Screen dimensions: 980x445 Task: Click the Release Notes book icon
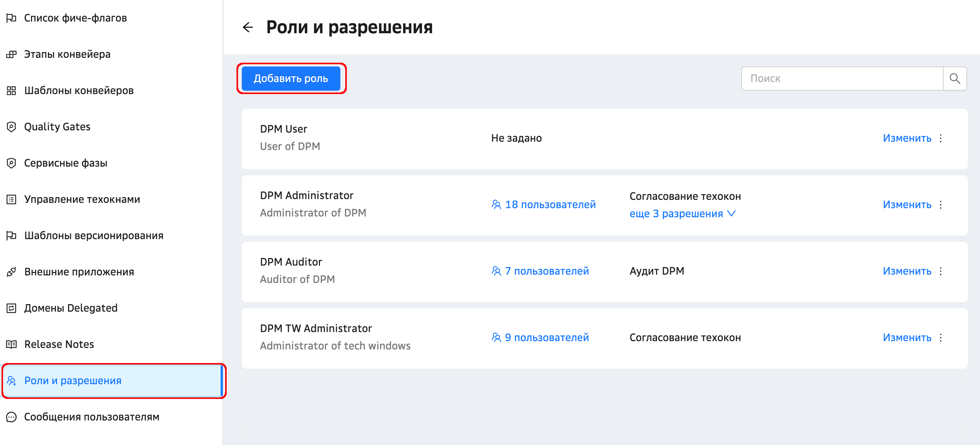point(11,344)
